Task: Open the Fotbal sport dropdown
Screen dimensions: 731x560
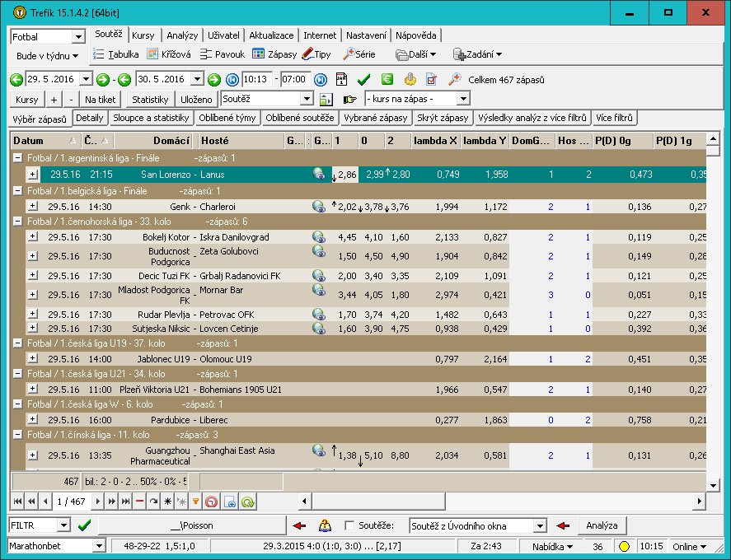Action: tap(78, 37)
